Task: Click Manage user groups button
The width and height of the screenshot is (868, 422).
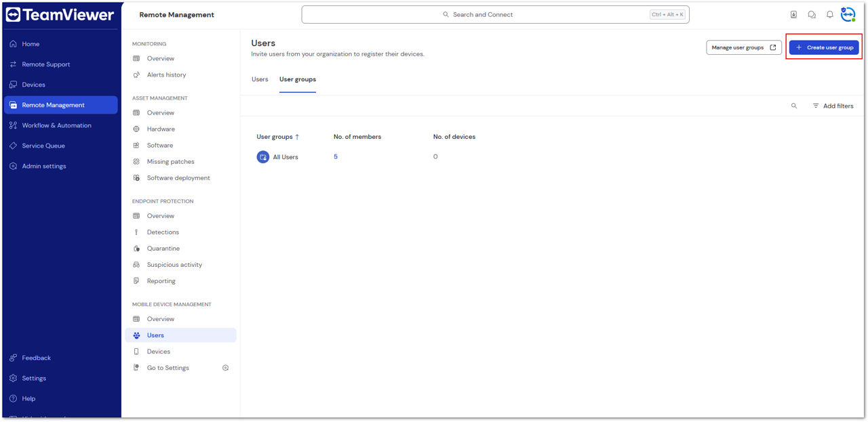Action: coord(744,47)
